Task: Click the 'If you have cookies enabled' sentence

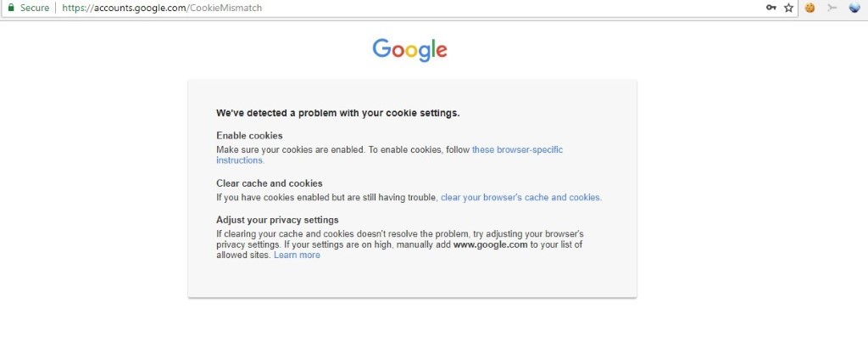Action: (x=326, y=198)
